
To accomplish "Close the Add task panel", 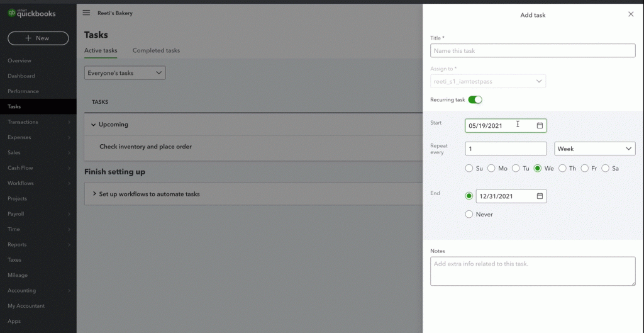I will pos(631,14).
